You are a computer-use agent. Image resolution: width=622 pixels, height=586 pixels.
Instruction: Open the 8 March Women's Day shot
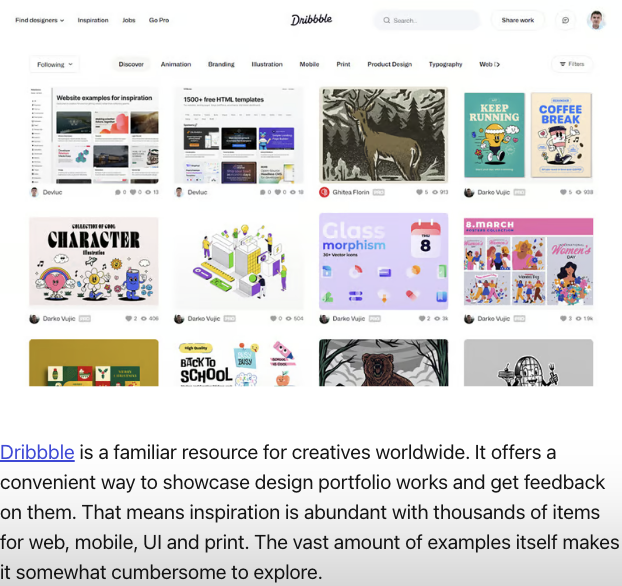pos(528,261)
